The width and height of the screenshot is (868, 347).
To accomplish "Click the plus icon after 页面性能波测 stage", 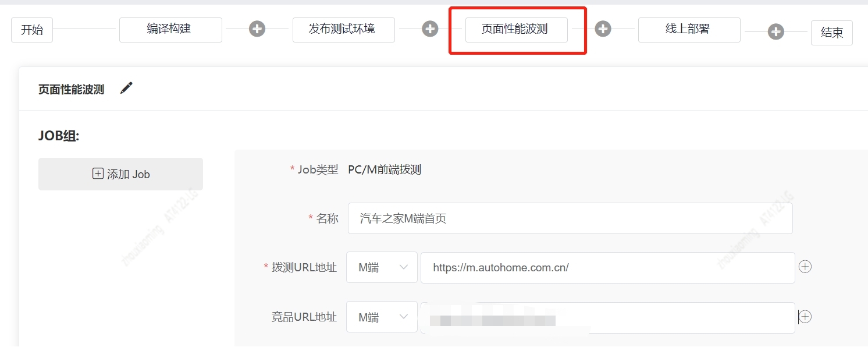I will coord(603,29).
